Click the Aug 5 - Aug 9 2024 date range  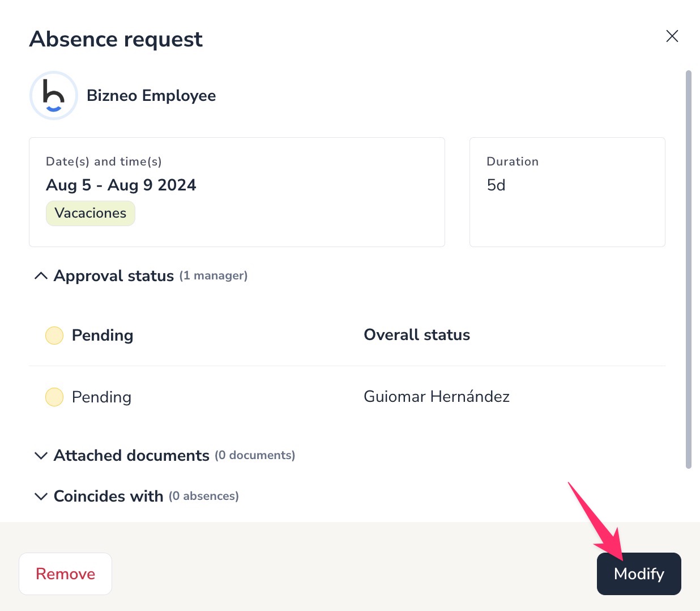click(x=121, y=185)
